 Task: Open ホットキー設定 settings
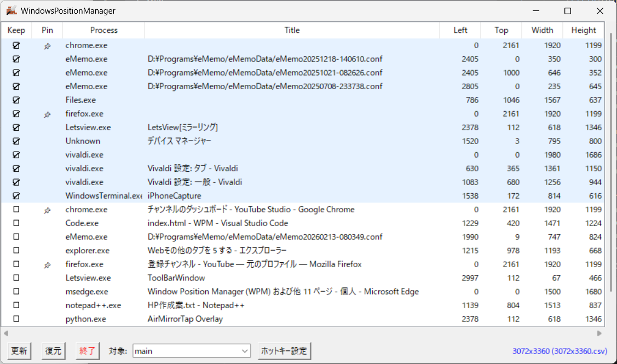tap(284, 351)
